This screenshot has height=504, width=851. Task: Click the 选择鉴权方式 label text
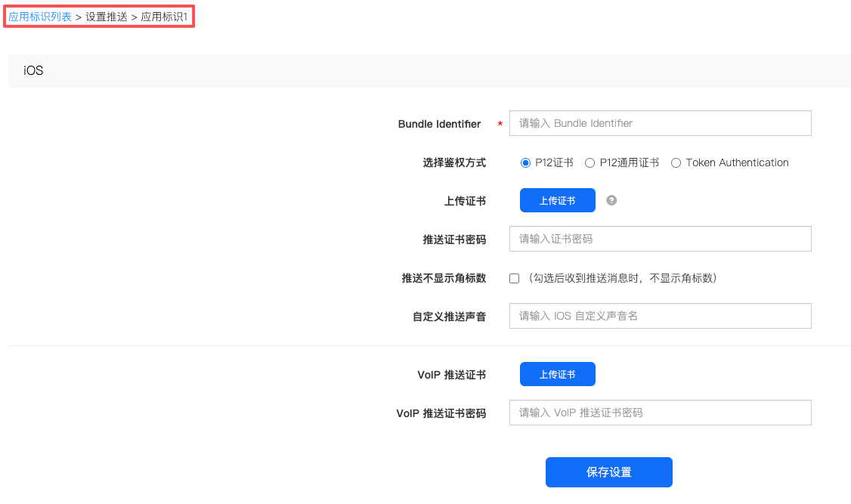click(453, 162)
